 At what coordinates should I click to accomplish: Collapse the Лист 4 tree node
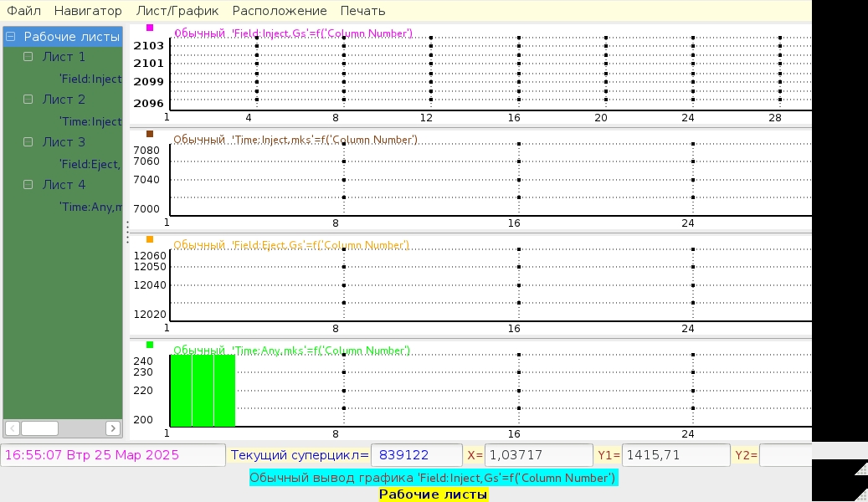tap(28, 185)
